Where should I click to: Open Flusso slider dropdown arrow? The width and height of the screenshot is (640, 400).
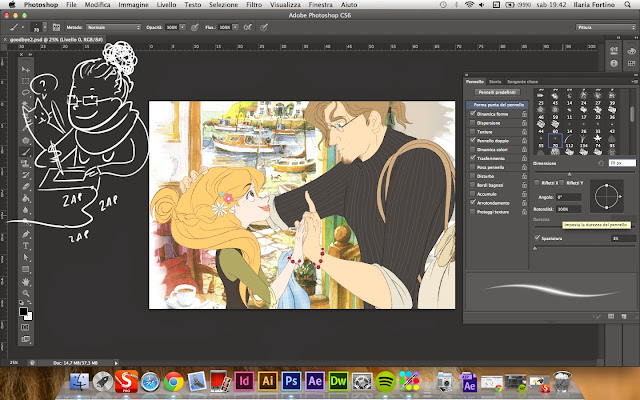click(x=235, y=27)
